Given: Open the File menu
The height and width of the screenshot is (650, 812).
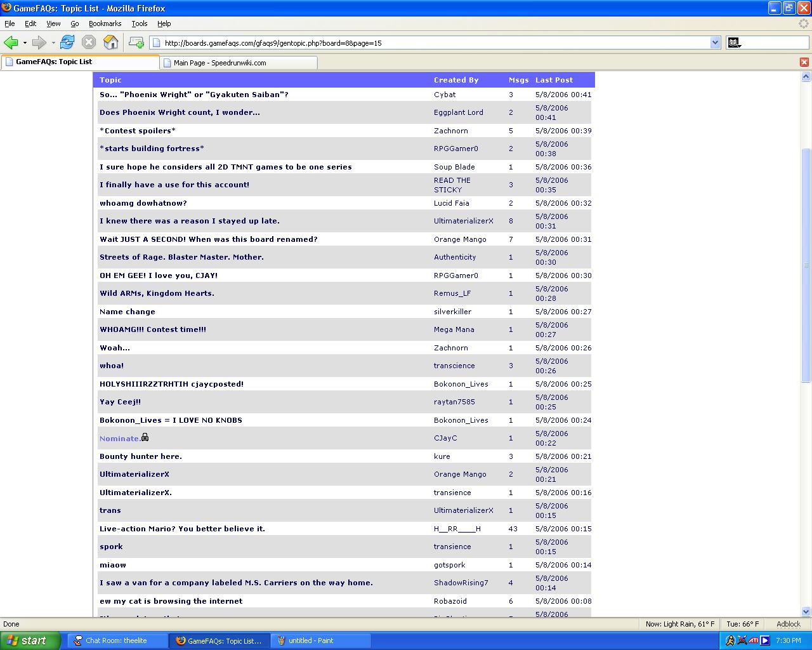Looking at the screenshot, I should pyautogui.click(x=10, y=23).
